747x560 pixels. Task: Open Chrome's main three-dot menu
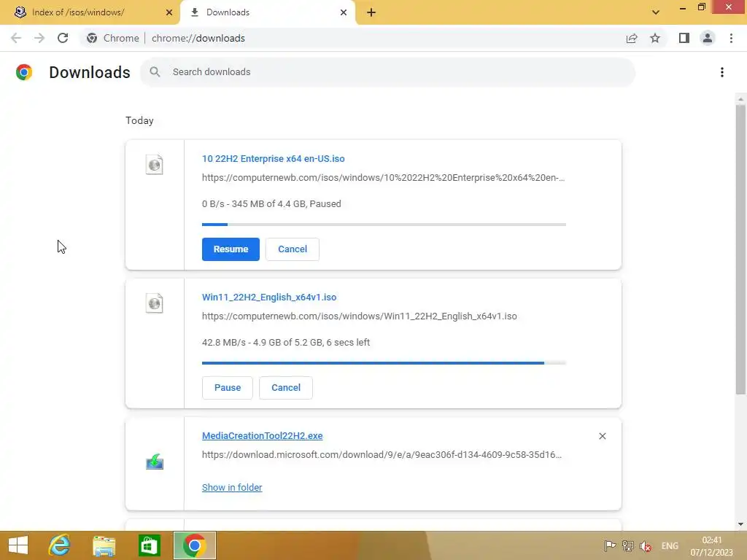[731, 38]
